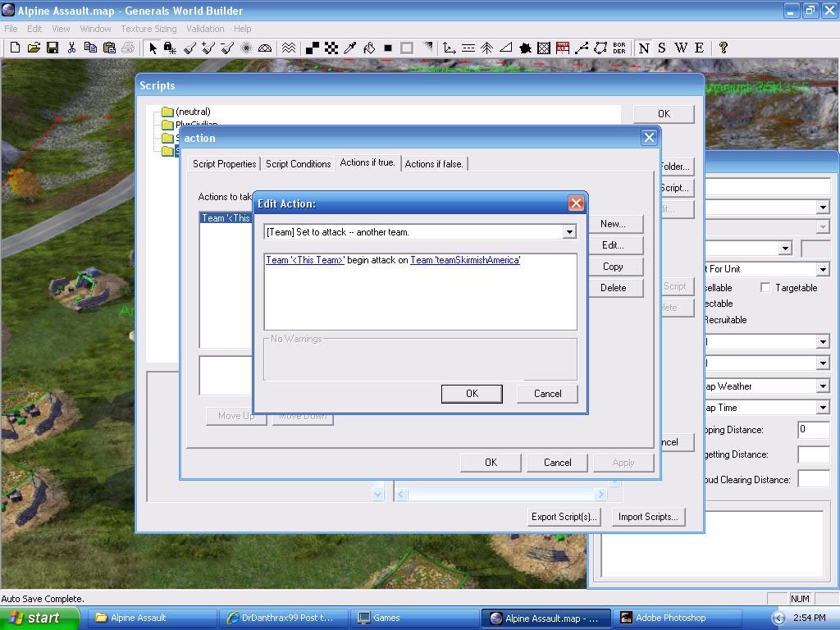Click the horizontal scrollbar right arrow in Scripts
The width and height of the screenshot is (840, 630).
click(x=600, y=494)
